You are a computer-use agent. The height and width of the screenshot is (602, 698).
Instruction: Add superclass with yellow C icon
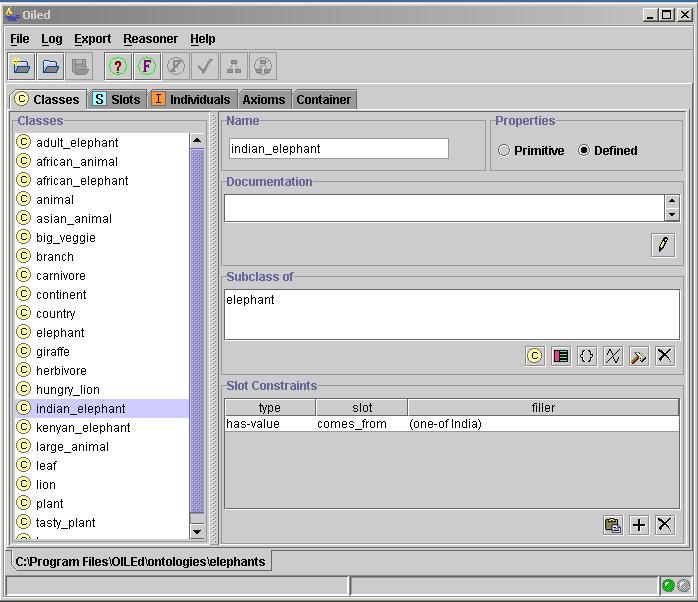[535, 356]
